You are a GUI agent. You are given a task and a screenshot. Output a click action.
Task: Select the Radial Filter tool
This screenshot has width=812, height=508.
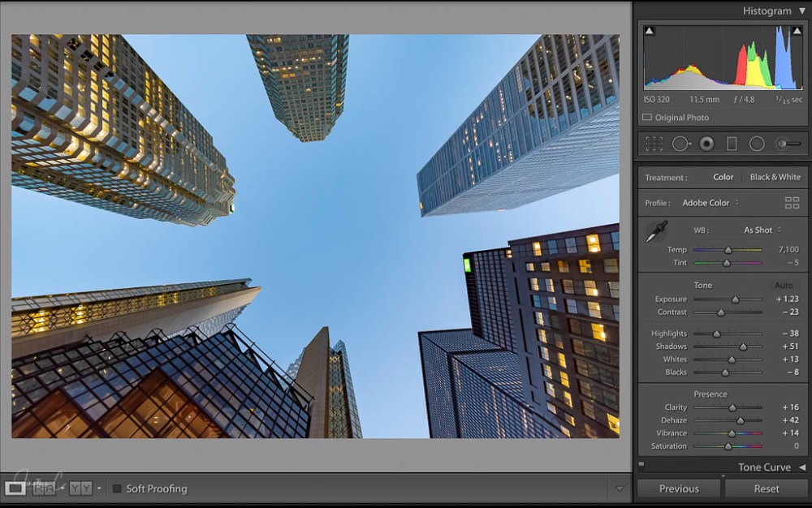coord(757,144)
